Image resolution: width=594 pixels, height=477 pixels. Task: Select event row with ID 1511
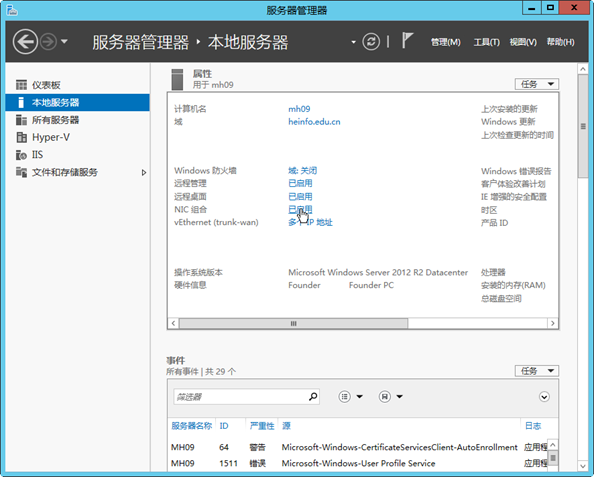point(358,463)
